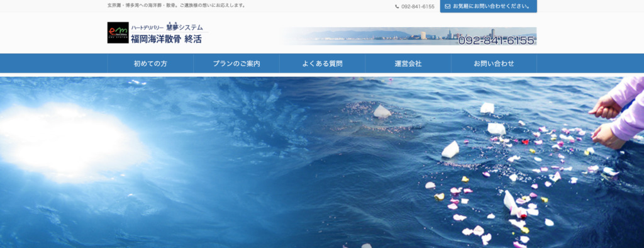Open お問い合わせ in the navigation bar
Screen dimensions: 644x248
(494, 64)
